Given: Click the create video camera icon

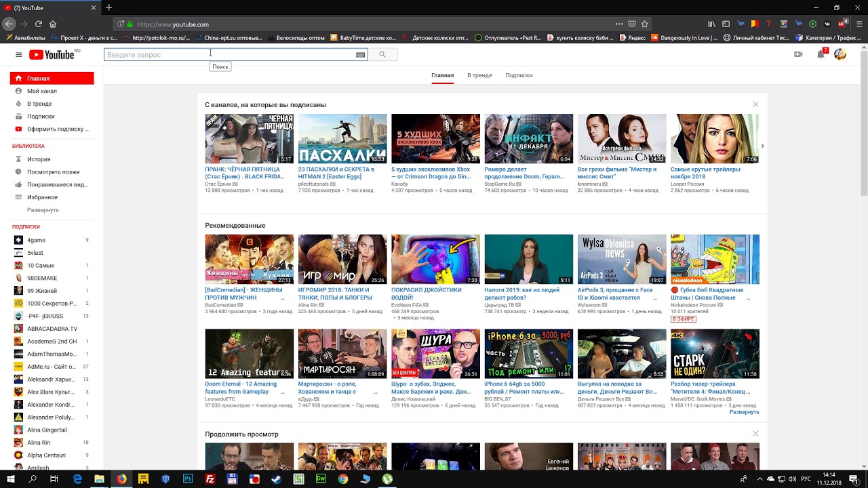Looking at the screenshot, I should 798,54.
